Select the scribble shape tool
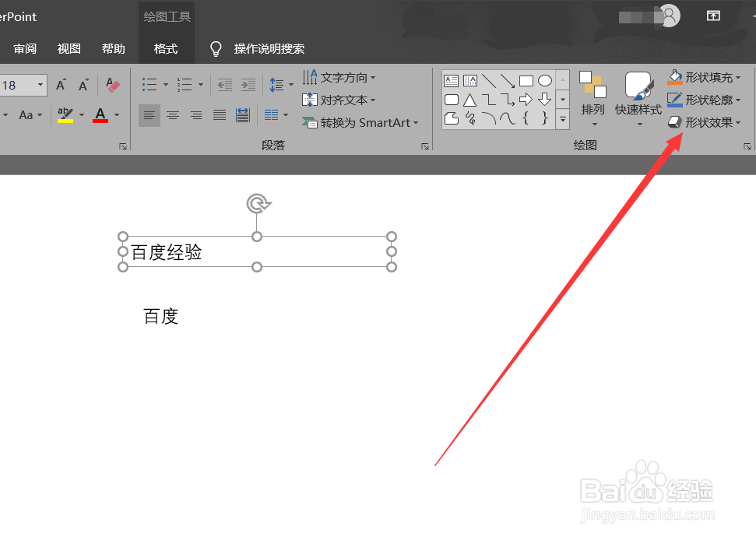Image resolution: width=756 pixels, height=541 pixels. pyautogui.click(x=470, y=118)
